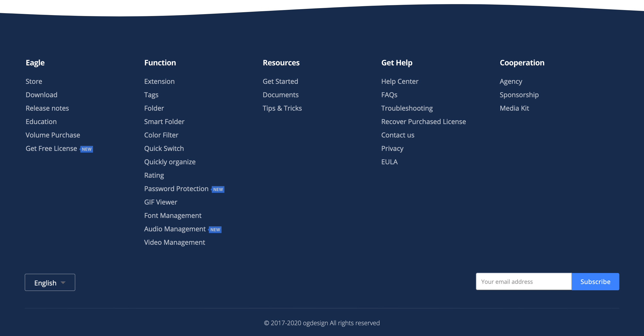
Task: Open the Documents link
Action: click(281, 95)
